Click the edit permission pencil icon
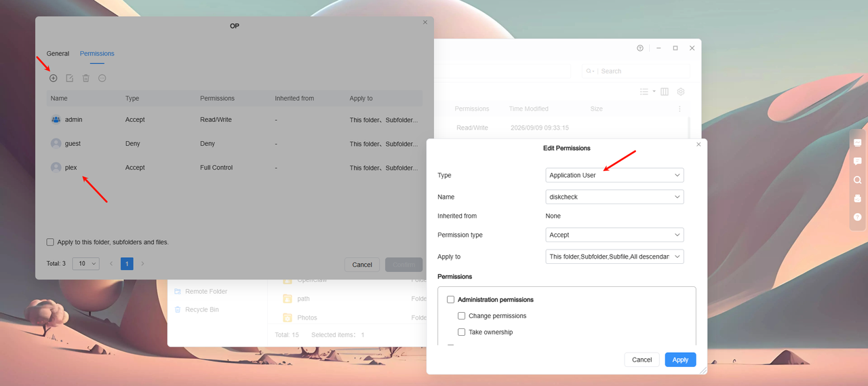 [70, 78]
